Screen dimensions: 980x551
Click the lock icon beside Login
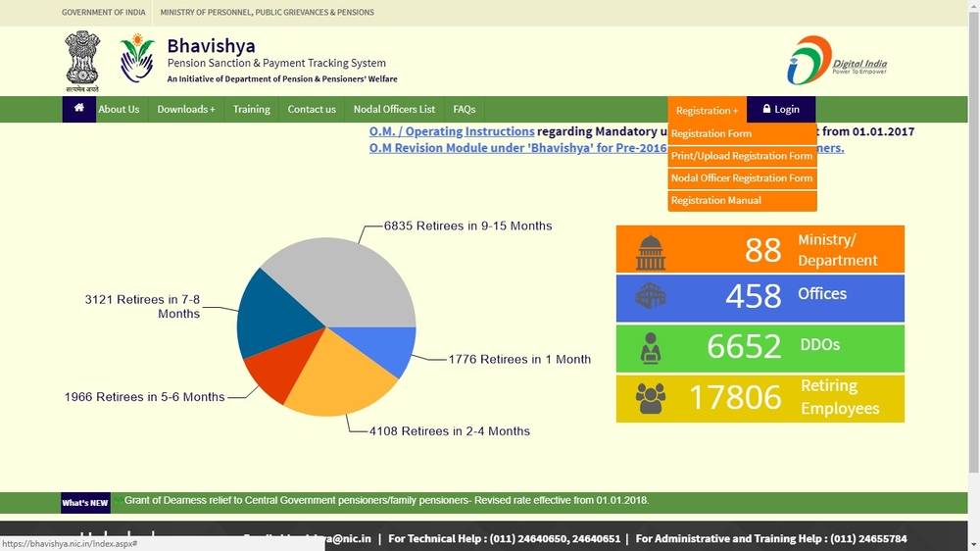[x=767, y=109]
